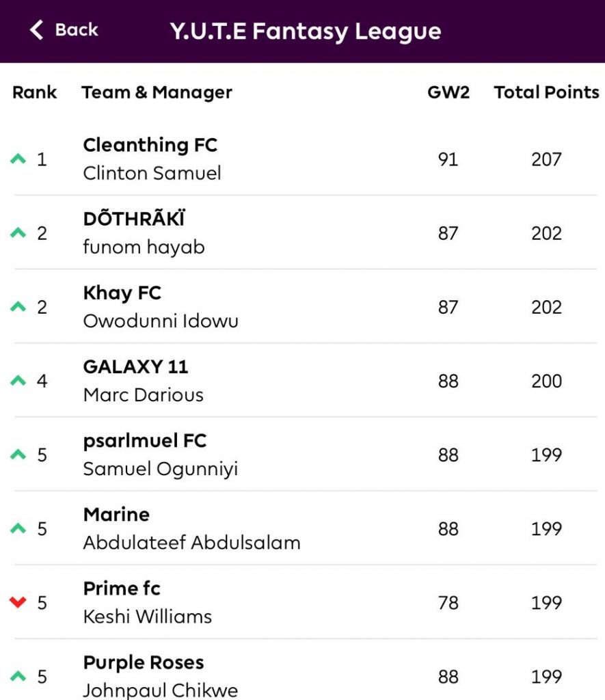Click green up arrow beside Marine
The height and width of the screenshot is (700, 605).
pyautogui.click(x=18, y=528)
